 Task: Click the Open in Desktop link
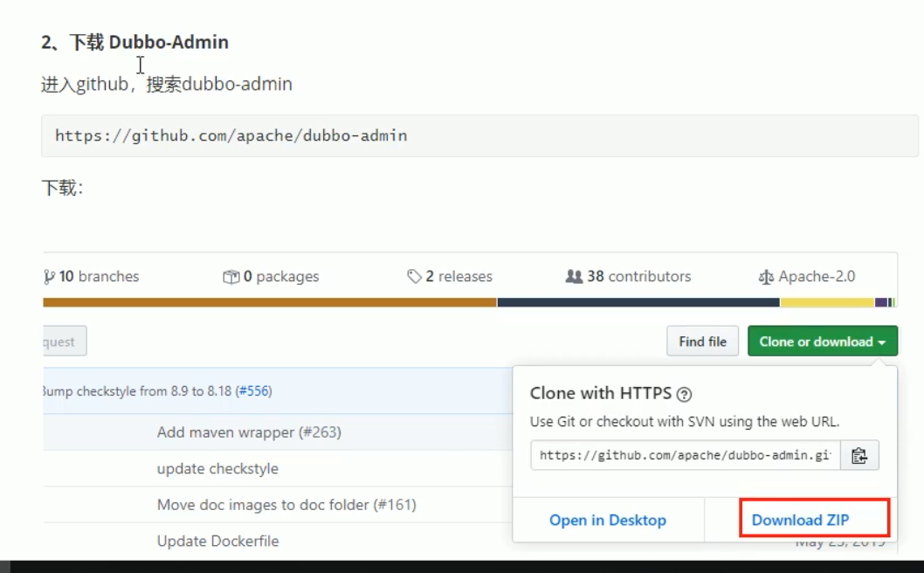(608, 520)
